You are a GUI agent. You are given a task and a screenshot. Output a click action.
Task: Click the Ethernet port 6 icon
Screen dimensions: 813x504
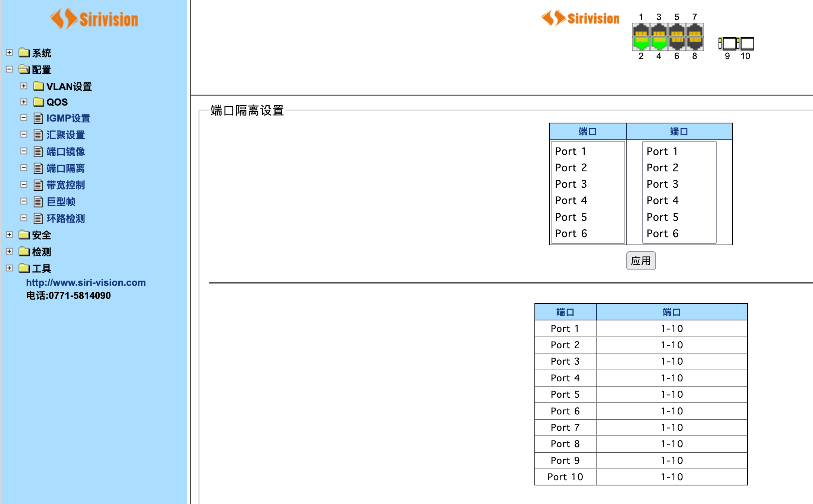[x=677, y=43]
